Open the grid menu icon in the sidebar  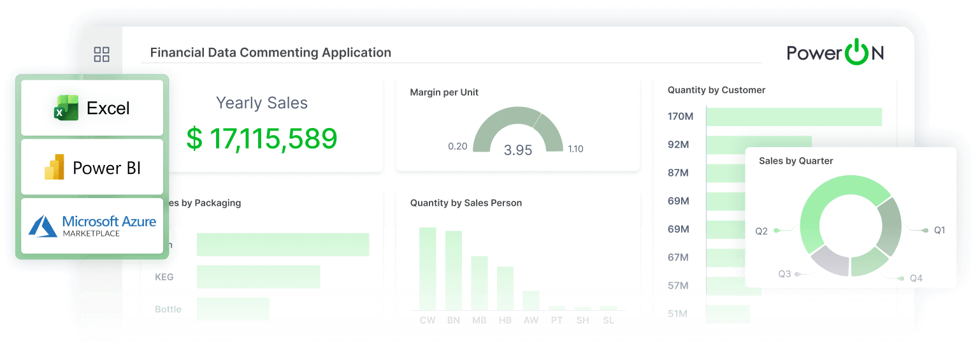pos(101,54)
